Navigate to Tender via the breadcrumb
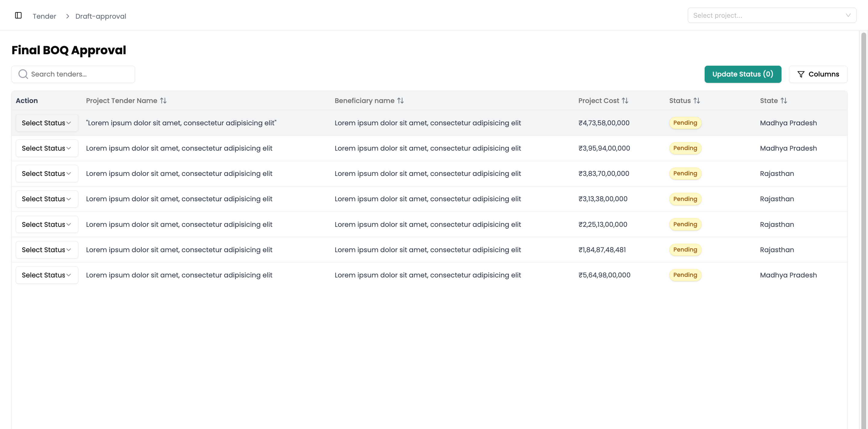 pos(44,16)
